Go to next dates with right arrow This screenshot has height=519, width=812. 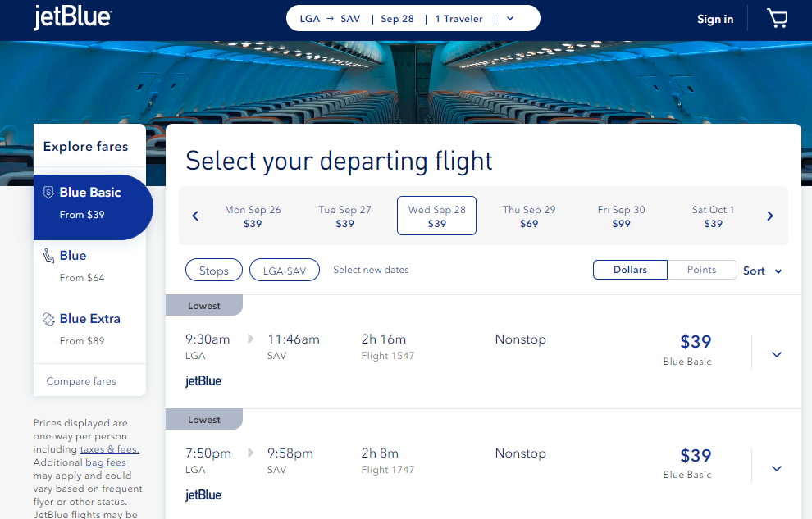click(x=770, y=216)
